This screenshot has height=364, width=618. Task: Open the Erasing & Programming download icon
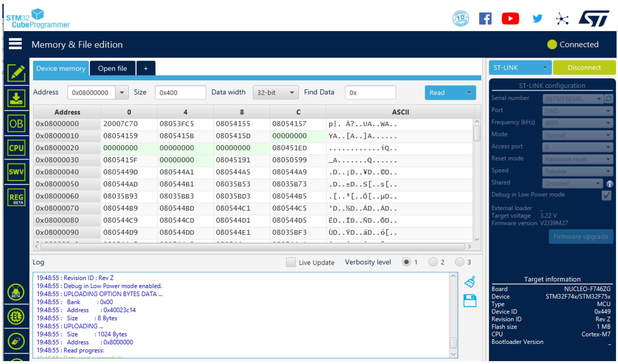click(x=16, y=99)
